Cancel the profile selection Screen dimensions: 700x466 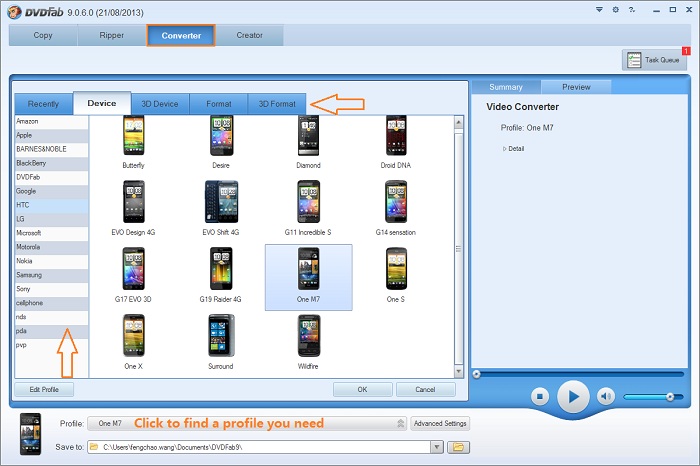(425, 389)
